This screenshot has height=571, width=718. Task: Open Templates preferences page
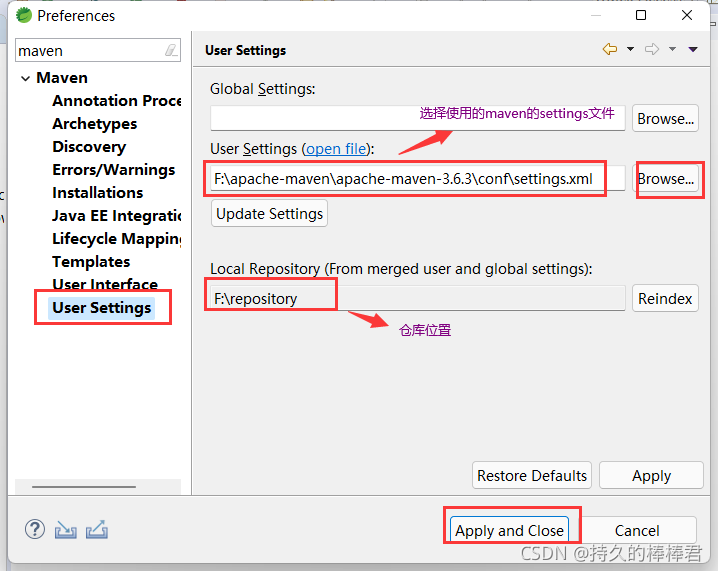[91, 261]
